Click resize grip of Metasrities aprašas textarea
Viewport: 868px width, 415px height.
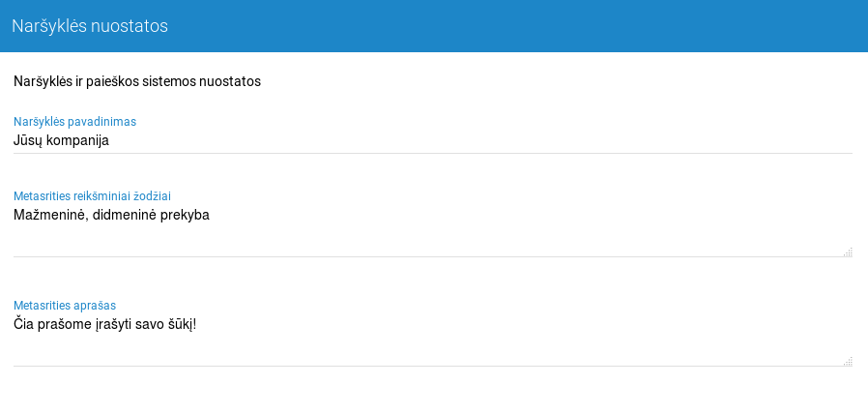[x=848, y=362]
